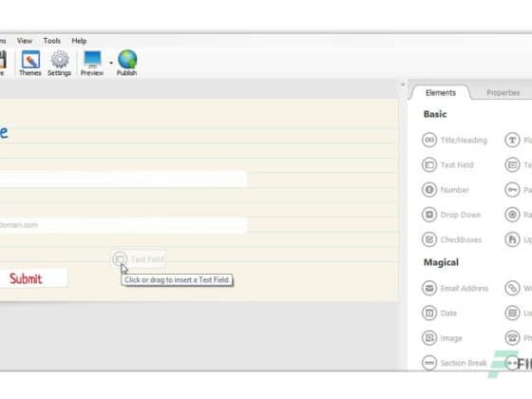Click the Basic section heading
Viewport: 532px width, 399px height.
tap(435, 114)
